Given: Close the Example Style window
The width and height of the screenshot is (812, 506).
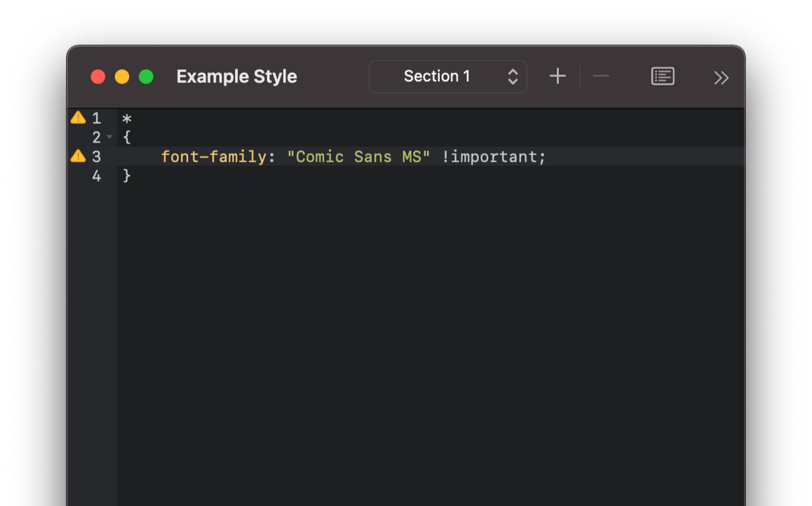Looking at the screenshot, I should (98, 77).
